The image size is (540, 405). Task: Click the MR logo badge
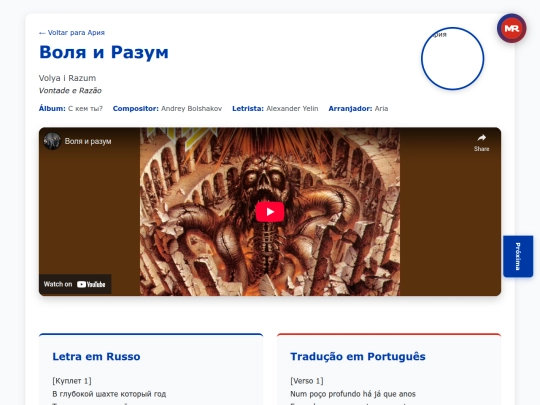tap(511, 28)
